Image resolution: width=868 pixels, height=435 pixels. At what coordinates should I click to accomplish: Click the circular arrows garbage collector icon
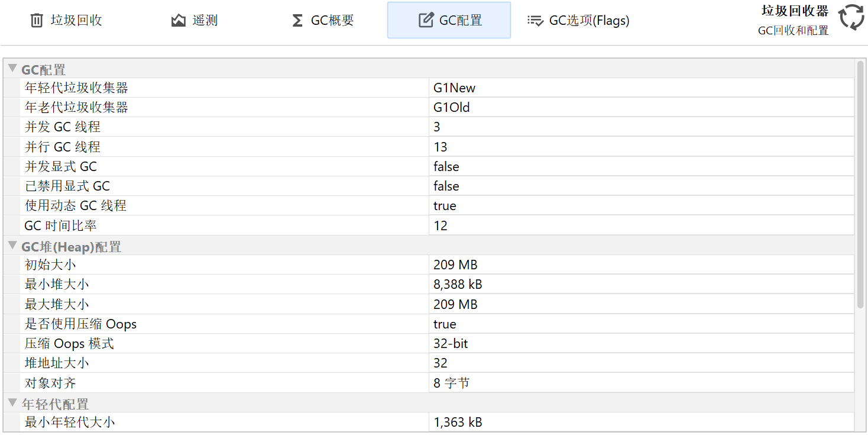click(851, 17)
